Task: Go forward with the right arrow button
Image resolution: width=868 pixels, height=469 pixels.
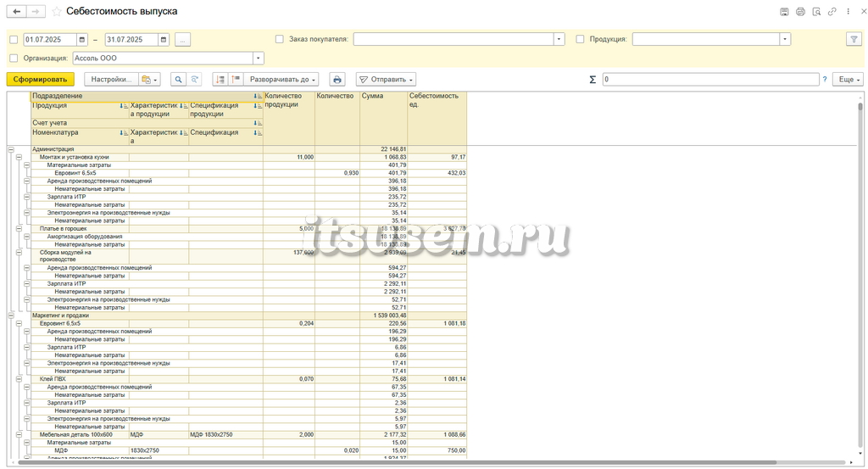Action: click(36, 11)
